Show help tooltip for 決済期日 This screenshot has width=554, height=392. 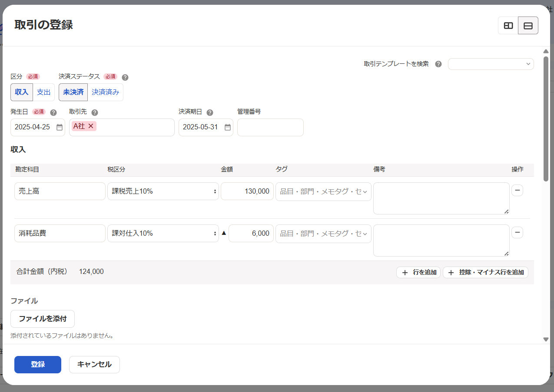tap(210, 112)
